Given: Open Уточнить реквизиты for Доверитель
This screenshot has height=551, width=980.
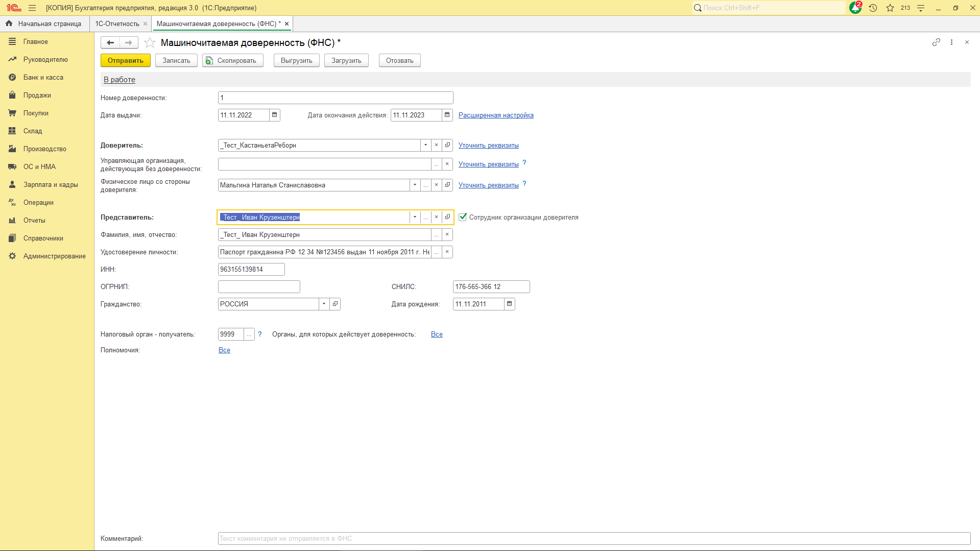Looking at the screenshot, I should click(x=489, y=145).
